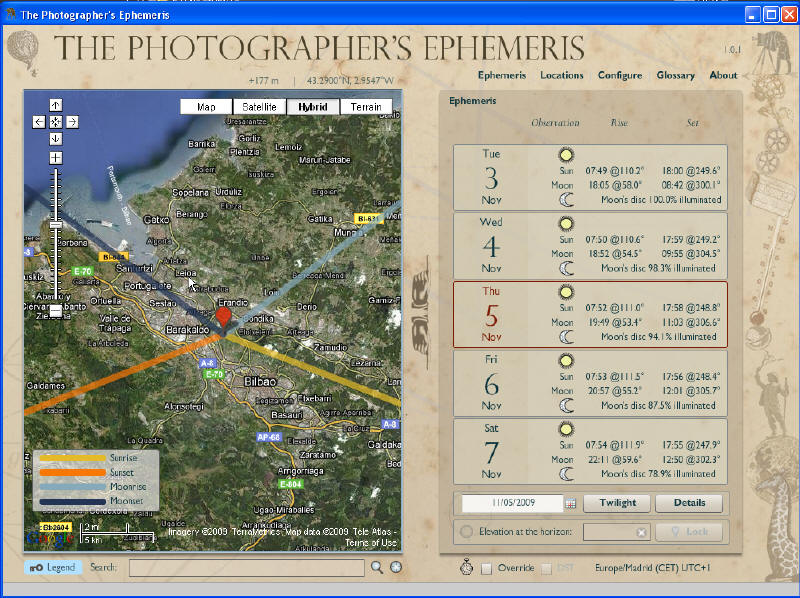Click the orange Sunset legend swatch
Image resolution: width=800 pixels, height=598 pixels.
(72, 472)
